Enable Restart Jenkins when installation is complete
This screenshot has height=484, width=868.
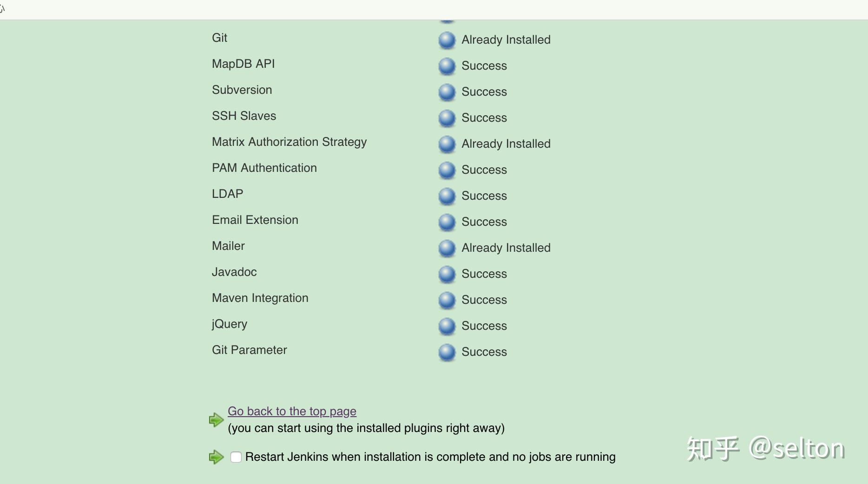point(236,457)
